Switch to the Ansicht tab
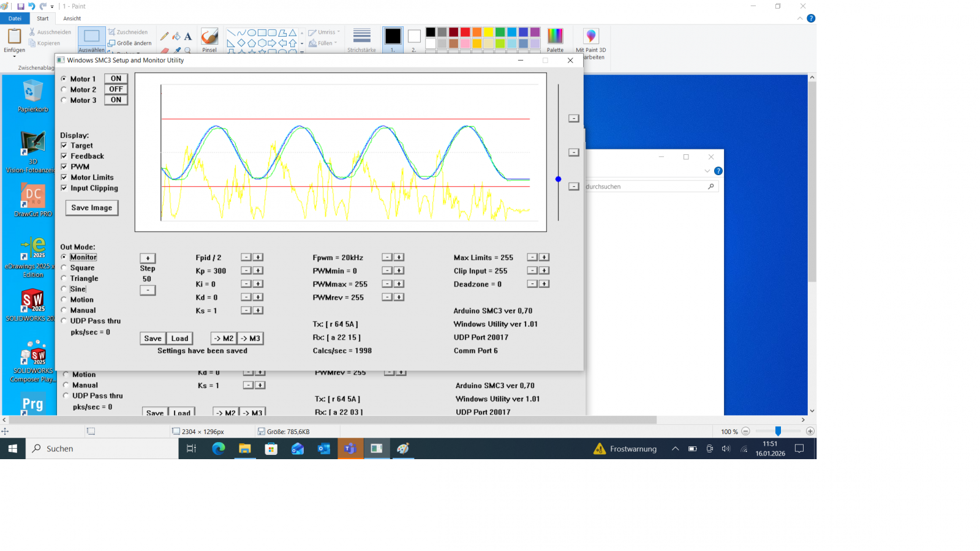 (x=72, y=18)
